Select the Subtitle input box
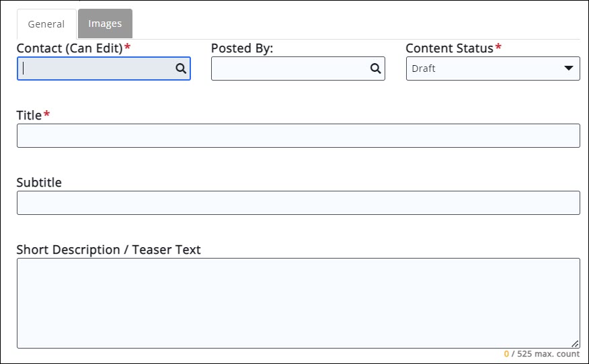Image resolution: width=589 pixels, height=364 pixels. (298, 203)
